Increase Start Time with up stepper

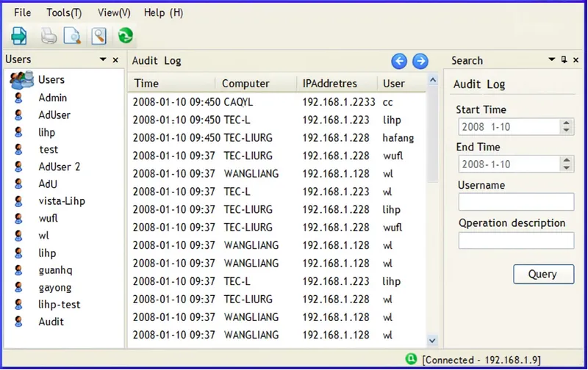[x=566, y=123]
